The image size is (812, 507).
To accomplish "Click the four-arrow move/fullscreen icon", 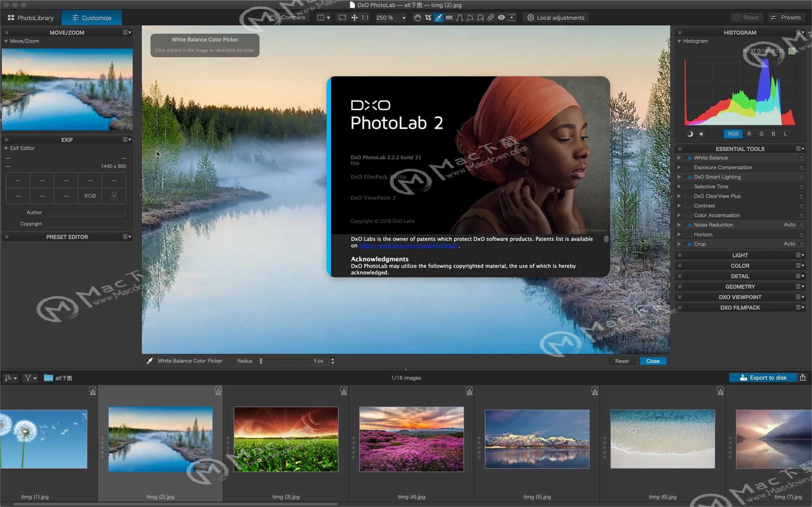I will coord(354,17).
